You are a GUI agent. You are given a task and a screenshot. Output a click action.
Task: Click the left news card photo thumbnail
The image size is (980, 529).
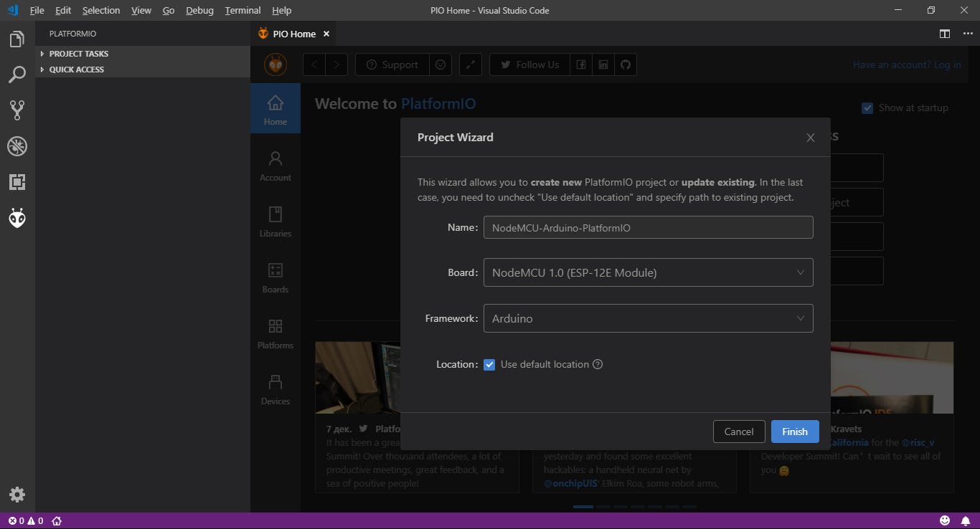[357, 377]
